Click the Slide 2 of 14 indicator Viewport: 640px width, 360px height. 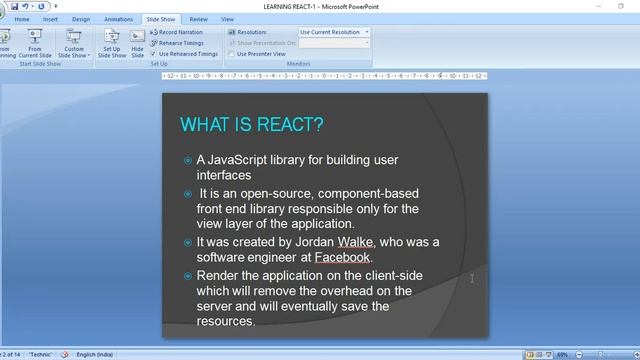click(11, 355)
